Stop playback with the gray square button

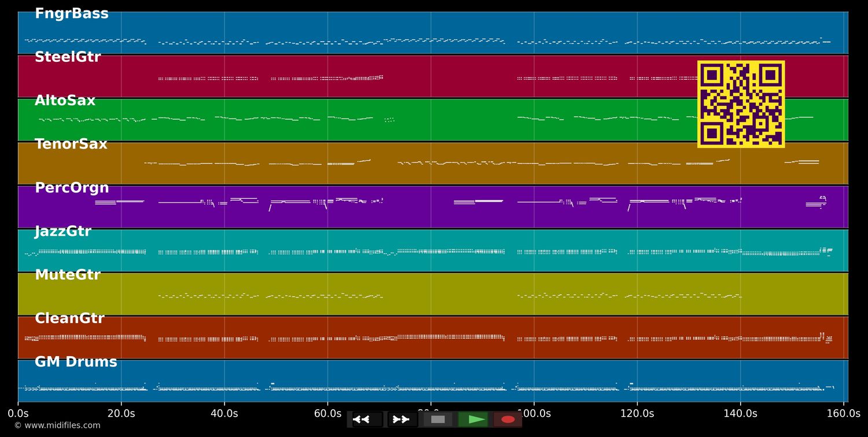pyautogui.click(x=438, y=420)
